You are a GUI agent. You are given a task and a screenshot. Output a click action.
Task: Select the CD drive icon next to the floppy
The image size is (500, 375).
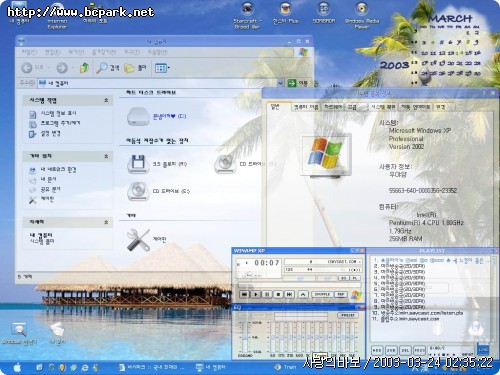tap(225, 164)
